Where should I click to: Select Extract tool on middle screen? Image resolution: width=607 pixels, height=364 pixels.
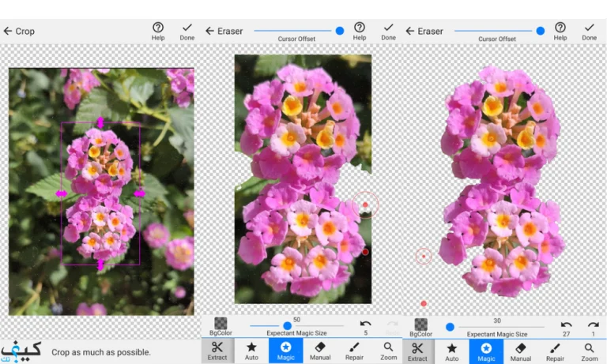click(x=217, y=351)
